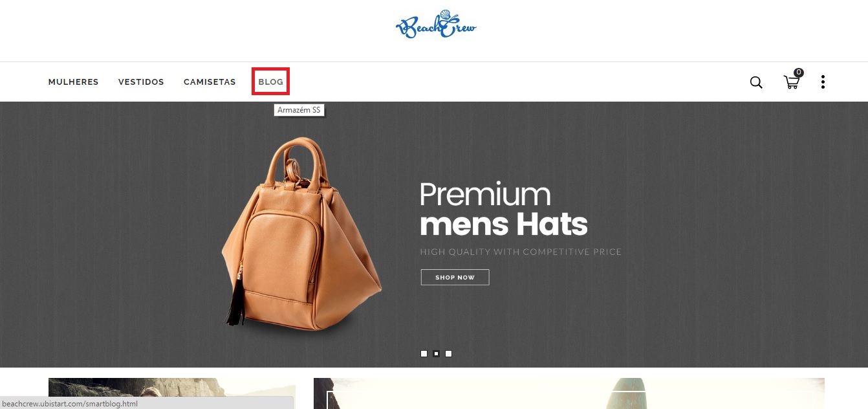Click the smartblog.html status bar URL
The height and width of the screenshot is (409, 868).
[71, 403]
